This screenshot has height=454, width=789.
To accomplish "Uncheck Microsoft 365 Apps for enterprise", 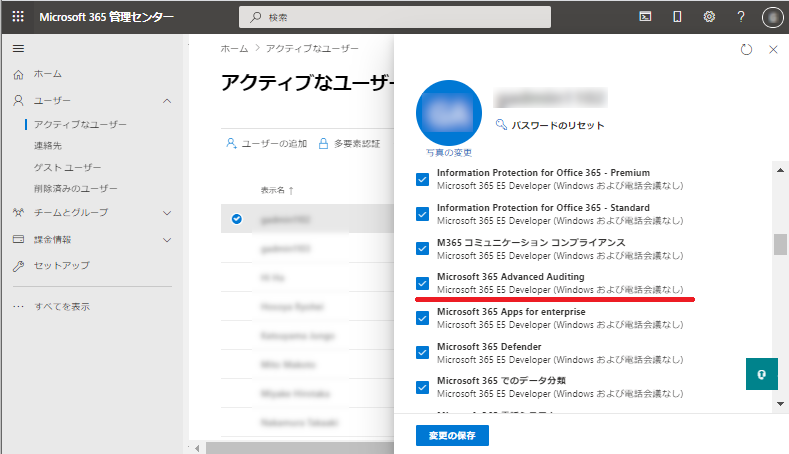I will pyautogui.click(x=422, y=318).
